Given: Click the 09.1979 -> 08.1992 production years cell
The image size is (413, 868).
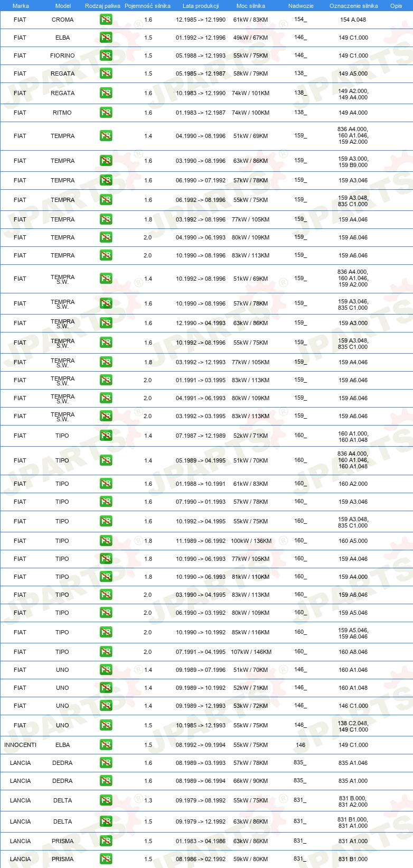Looking at the screenshot, I should 201,800.
